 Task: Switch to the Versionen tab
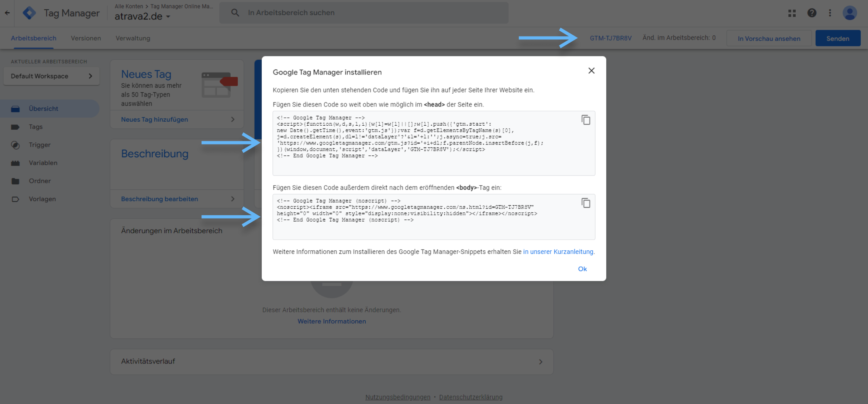click(x=86, y=38)
